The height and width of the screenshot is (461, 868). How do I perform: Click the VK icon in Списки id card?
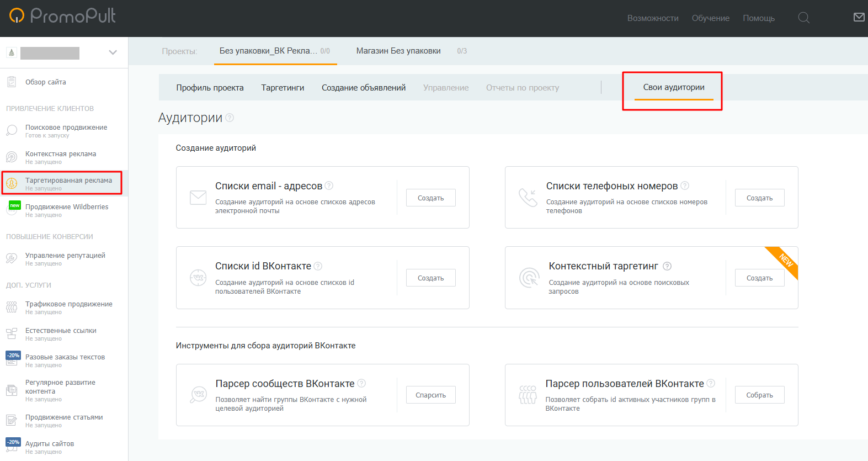[198, 278]
